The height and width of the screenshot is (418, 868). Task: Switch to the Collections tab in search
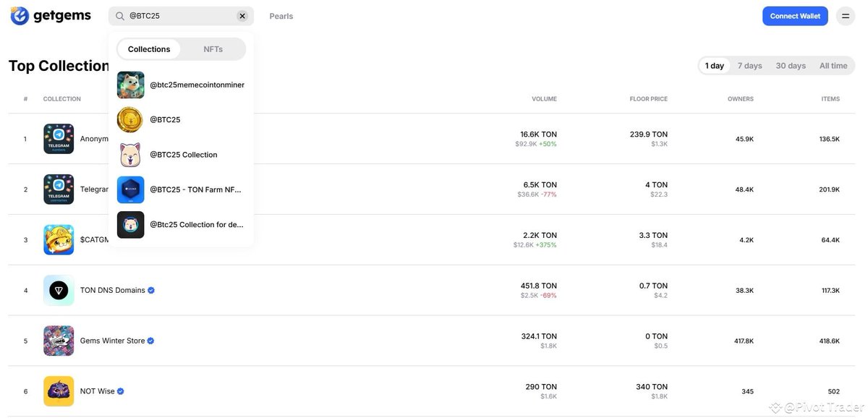tap(149, 49)
